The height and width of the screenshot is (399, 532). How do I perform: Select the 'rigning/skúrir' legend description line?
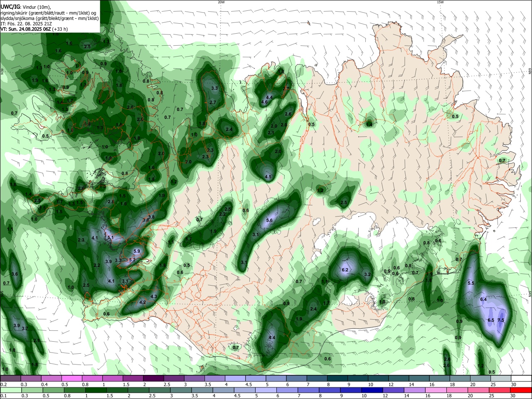point(48,13)
